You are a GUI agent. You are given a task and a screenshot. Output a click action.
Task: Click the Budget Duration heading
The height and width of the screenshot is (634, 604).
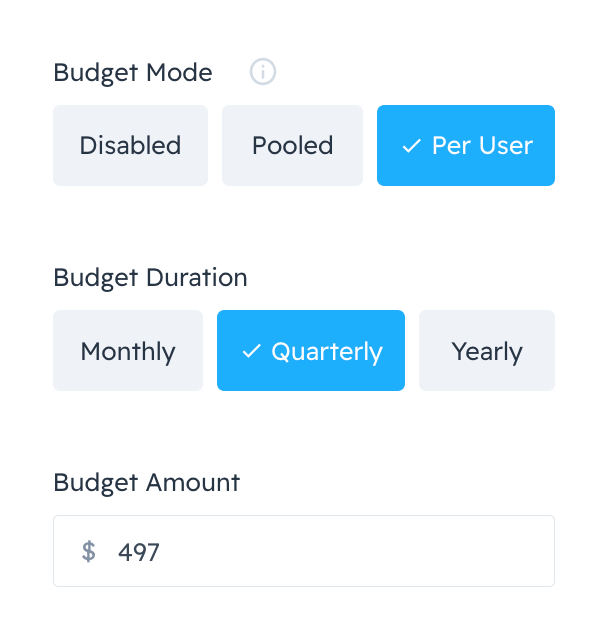pos(150,277)
